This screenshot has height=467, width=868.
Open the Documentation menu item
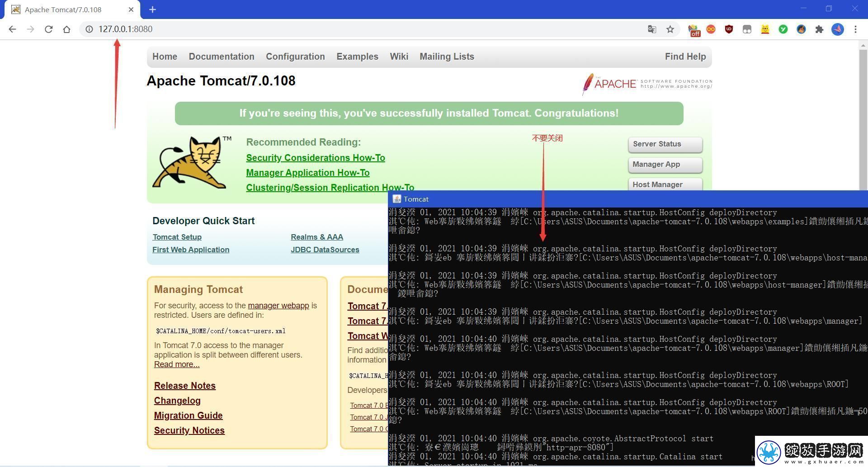(x=222, y=57)
